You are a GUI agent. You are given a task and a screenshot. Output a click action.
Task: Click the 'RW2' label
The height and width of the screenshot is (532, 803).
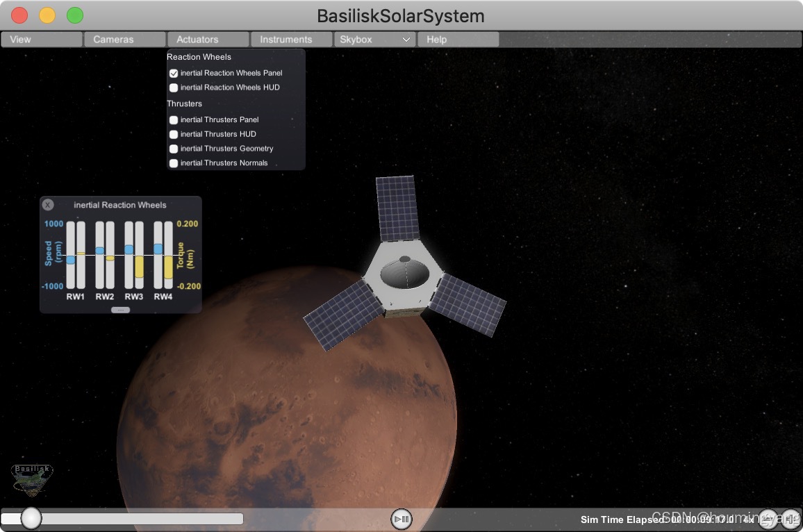coord(104,297)
